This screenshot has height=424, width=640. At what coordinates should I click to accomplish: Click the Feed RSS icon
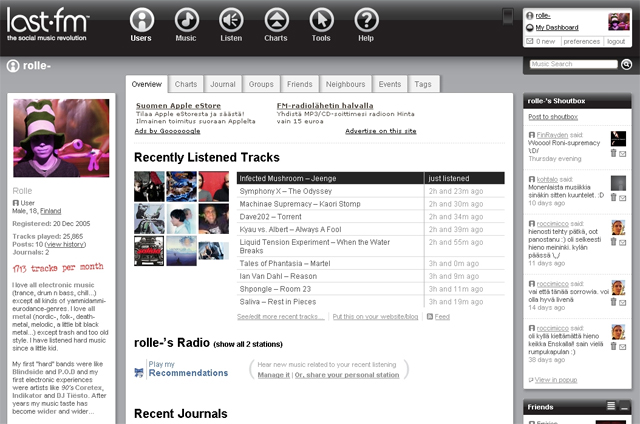pyautogui.click(x=429, y=316)
